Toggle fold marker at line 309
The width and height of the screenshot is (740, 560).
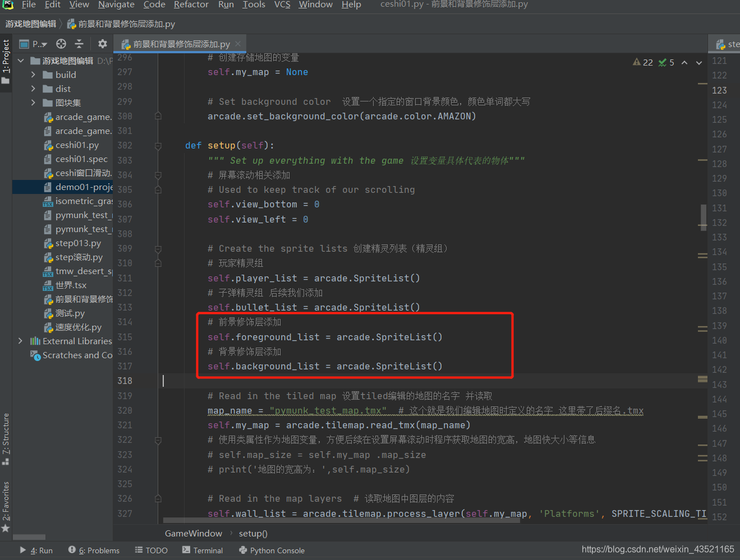point(158,248)
